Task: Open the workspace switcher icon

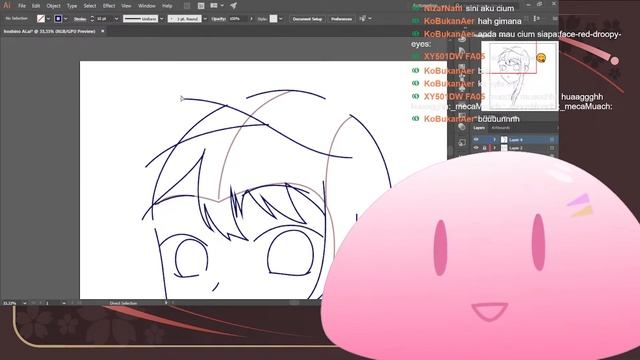Action: coord(214,6)
